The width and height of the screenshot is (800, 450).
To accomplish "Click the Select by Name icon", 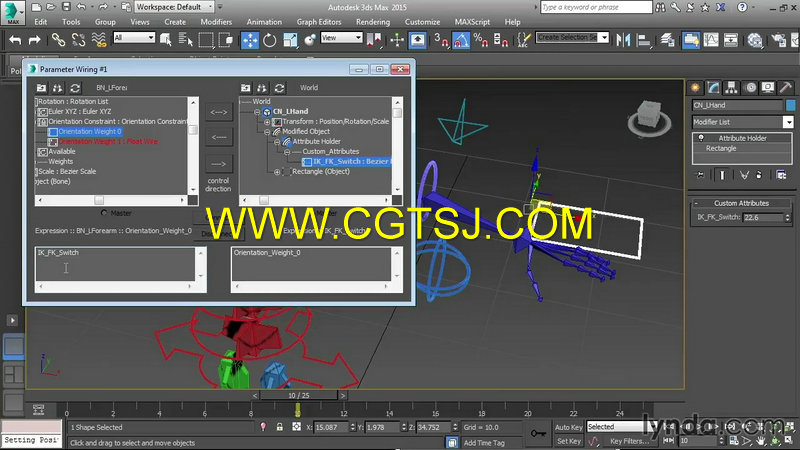I will [x=186, y=40].
